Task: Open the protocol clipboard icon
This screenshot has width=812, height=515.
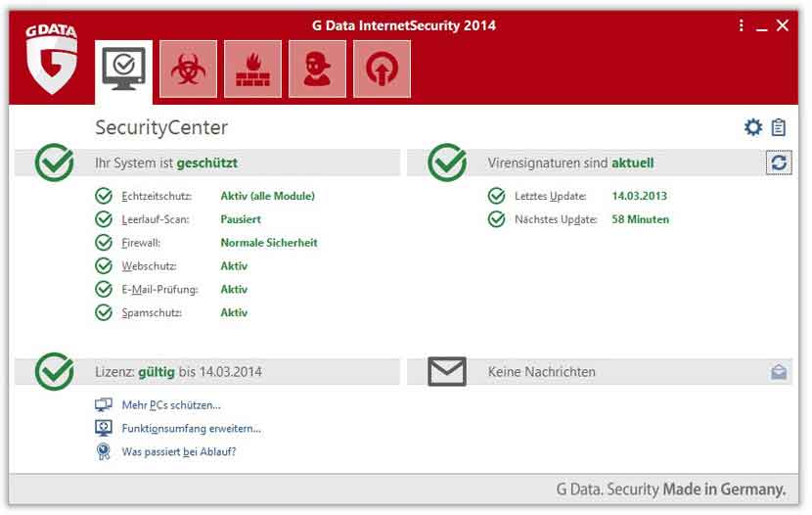Action: [779, 127]
